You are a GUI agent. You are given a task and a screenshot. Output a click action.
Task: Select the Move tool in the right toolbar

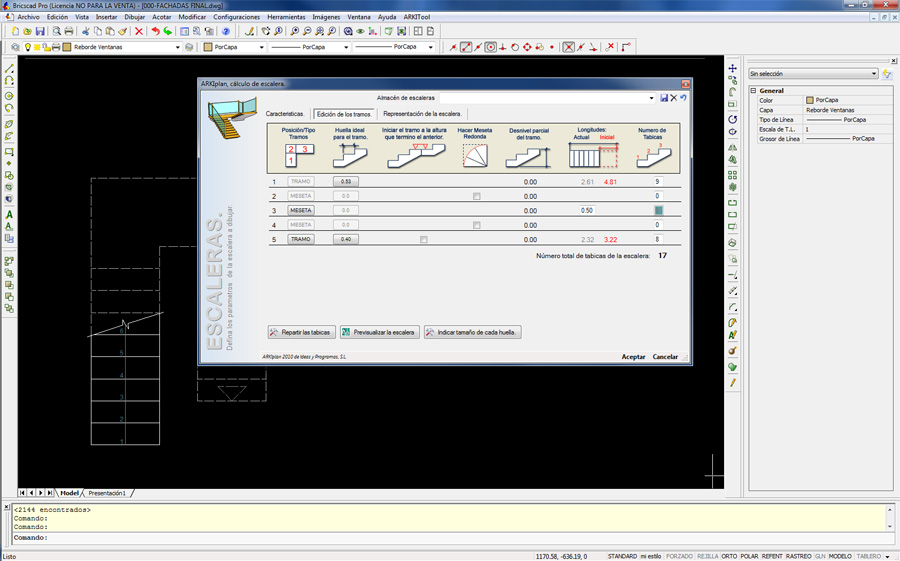tap(732, 68)
